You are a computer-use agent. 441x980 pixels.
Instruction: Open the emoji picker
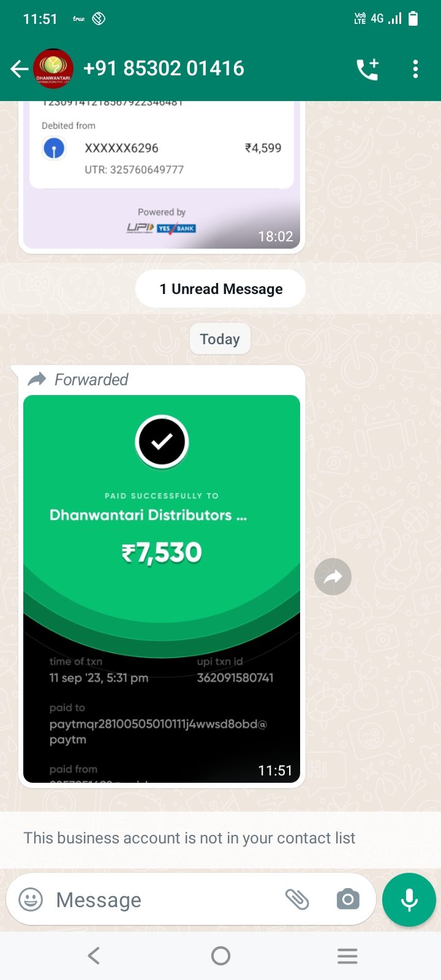point(31,900)
